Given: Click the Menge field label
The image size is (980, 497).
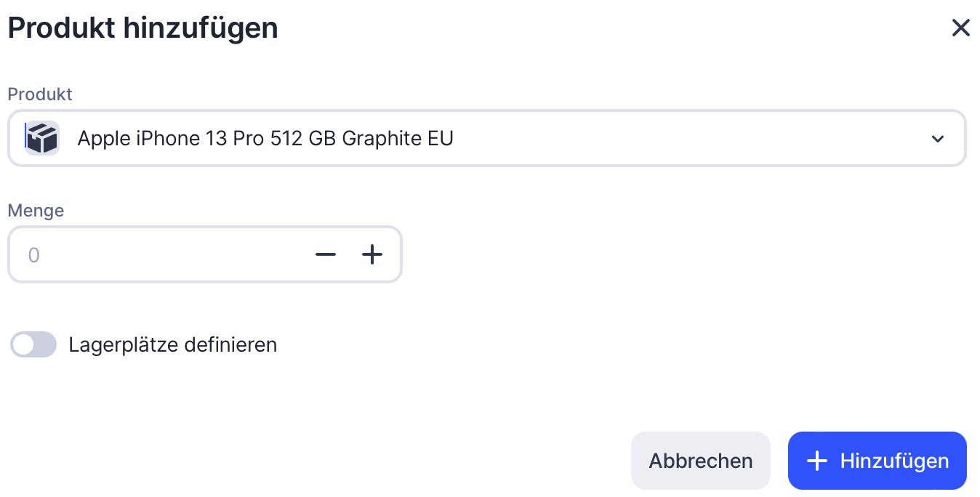Looking at the screenshot, I should (x=36, y=210).
